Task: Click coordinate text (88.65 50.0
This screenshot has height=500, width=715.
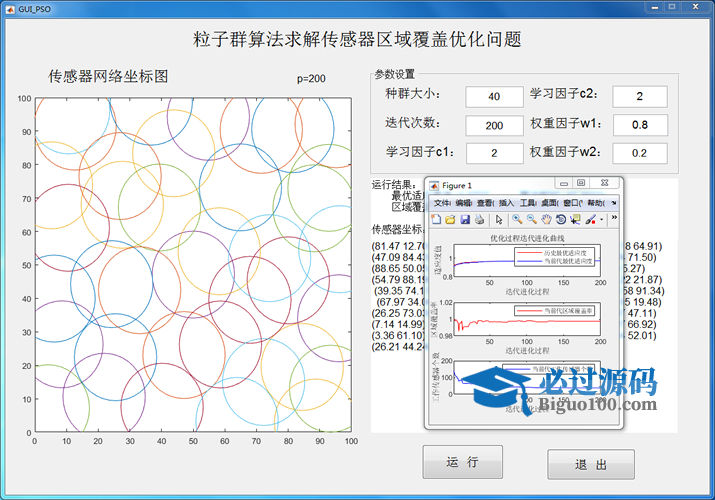Action: (x=398, y=268)
